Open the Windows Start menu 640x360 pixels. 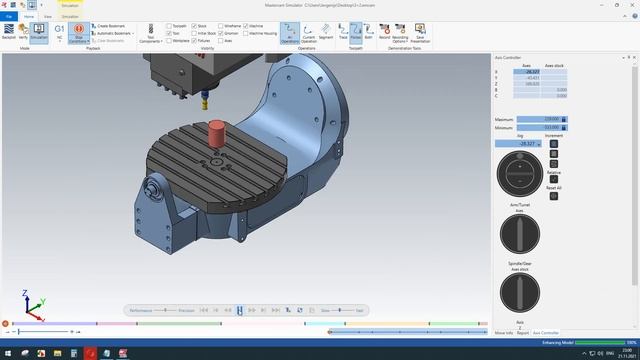click(x=7, y=353)
